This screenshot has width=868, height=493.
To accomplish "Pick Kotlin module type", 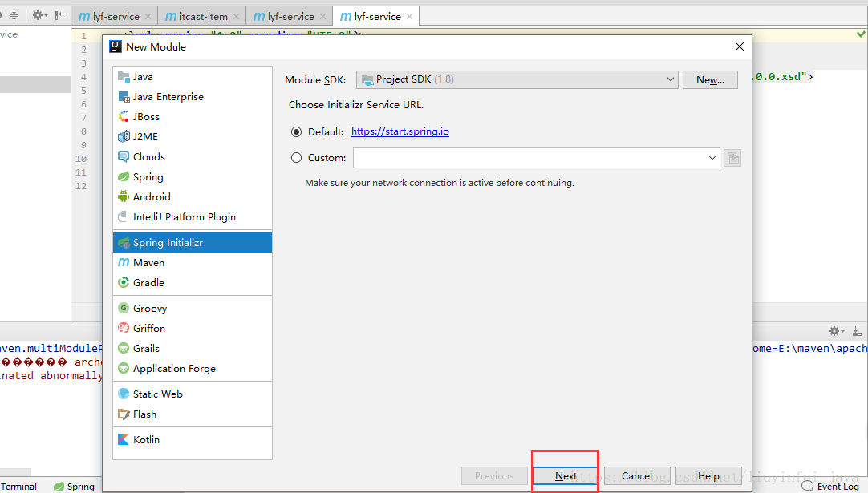I will tap(192, 439).
